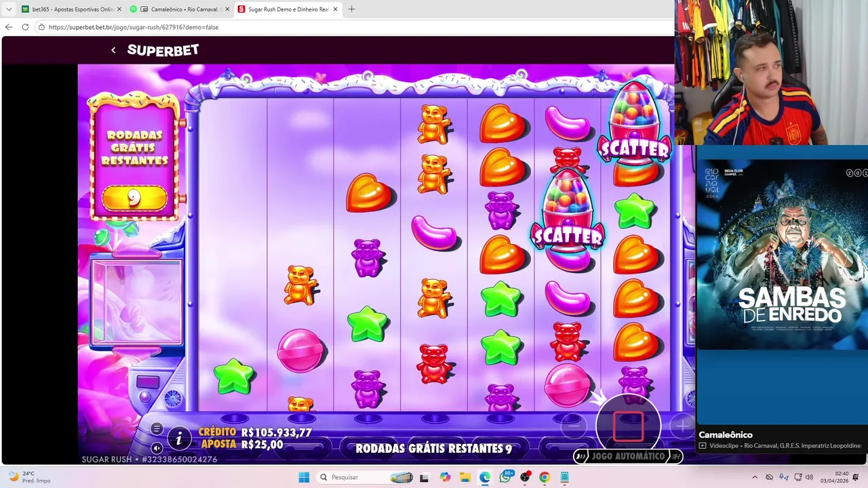Image resolution: width=868 pixels, height=488 pixels.
Task: Click the Rodadas Grátis Restantes 9 banner
Action: click(433, 449)
